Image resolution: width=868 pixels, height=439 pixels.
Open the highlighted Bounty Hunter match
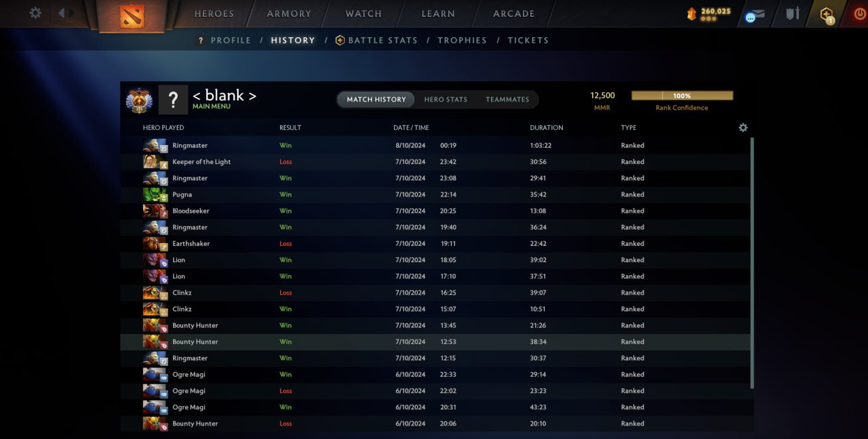pos(436,342)
